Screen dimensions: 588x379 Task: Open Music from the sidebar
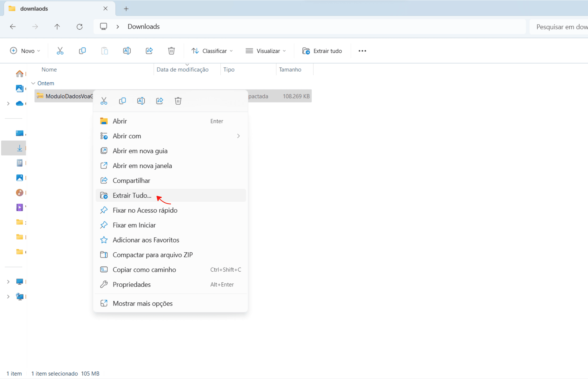pos(20,192)
